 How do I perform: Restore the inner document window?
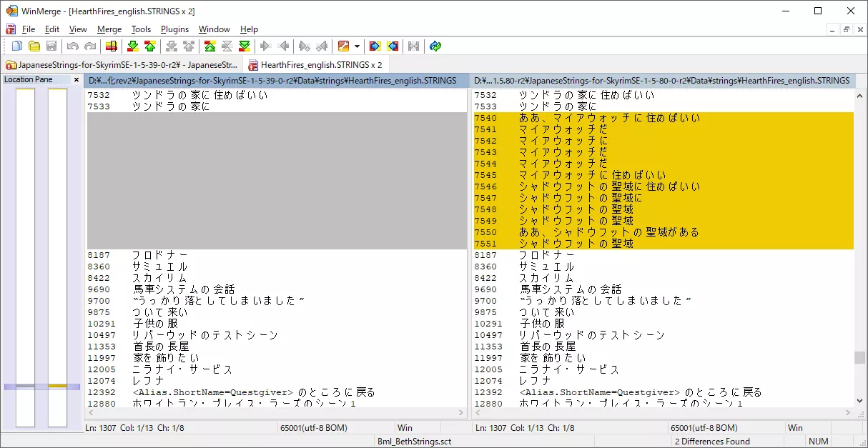pos(847,29)
